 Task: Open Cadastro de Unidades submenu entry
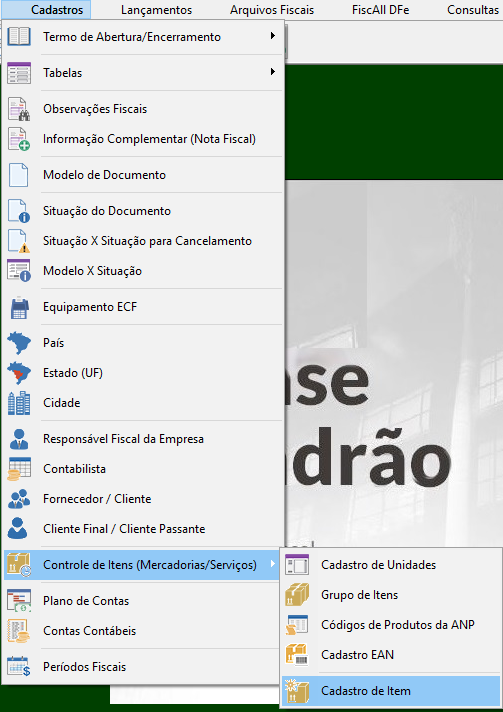coord(391,565)
